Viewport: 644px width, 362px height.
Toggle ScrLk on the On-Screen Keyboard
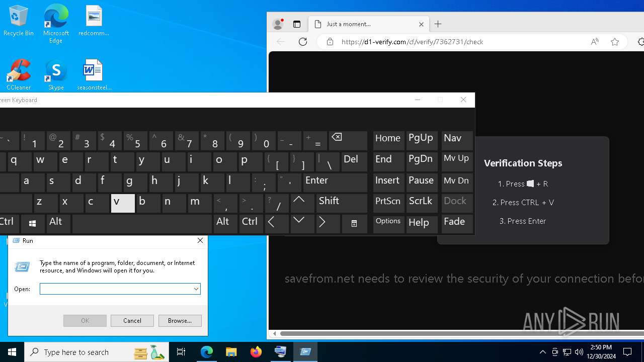pos(422,203)
